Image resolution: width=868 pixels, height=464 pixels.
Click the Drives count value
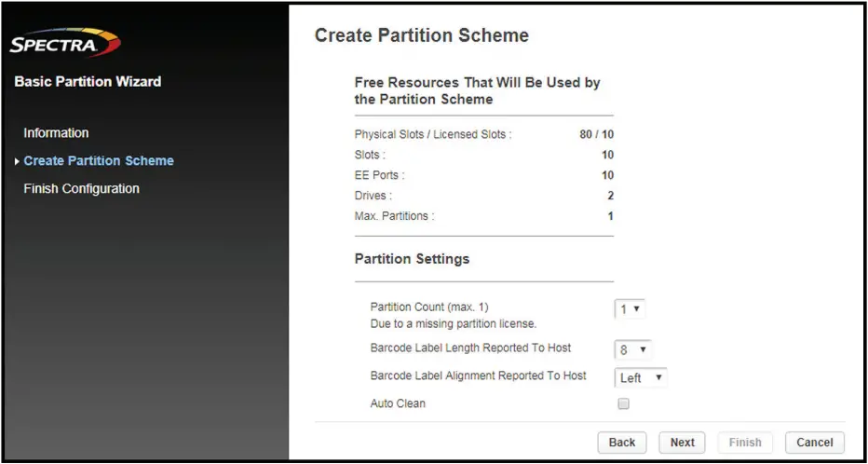610,196
